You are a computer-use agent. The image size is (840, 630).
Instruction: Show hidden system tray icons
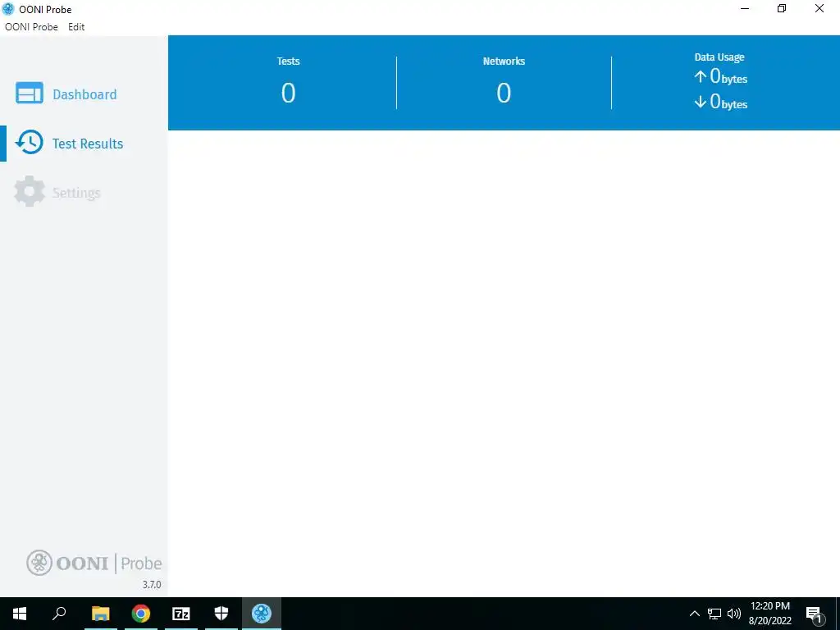click(x=694, y=614)
